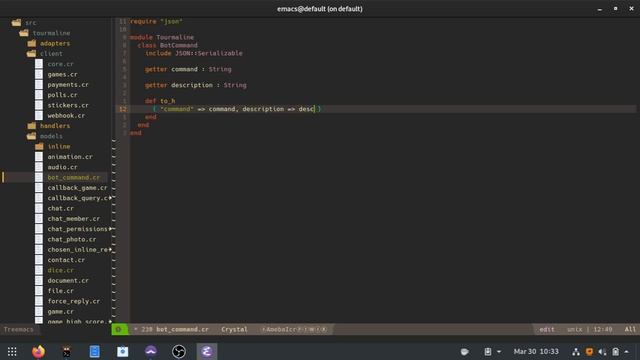Open OBS Studio from the taskbar
The width and height of the screenshot is (640, 360).
[178, 351]
